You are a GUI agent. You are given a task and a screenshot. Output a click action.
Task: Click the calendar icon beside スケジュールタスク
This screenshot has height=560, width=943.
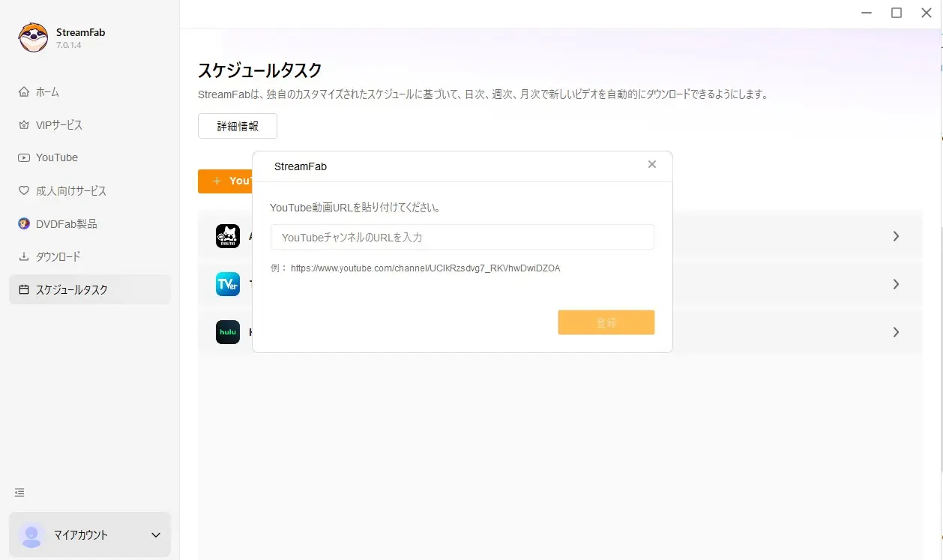pyautogui.click(x=24, y=289)
